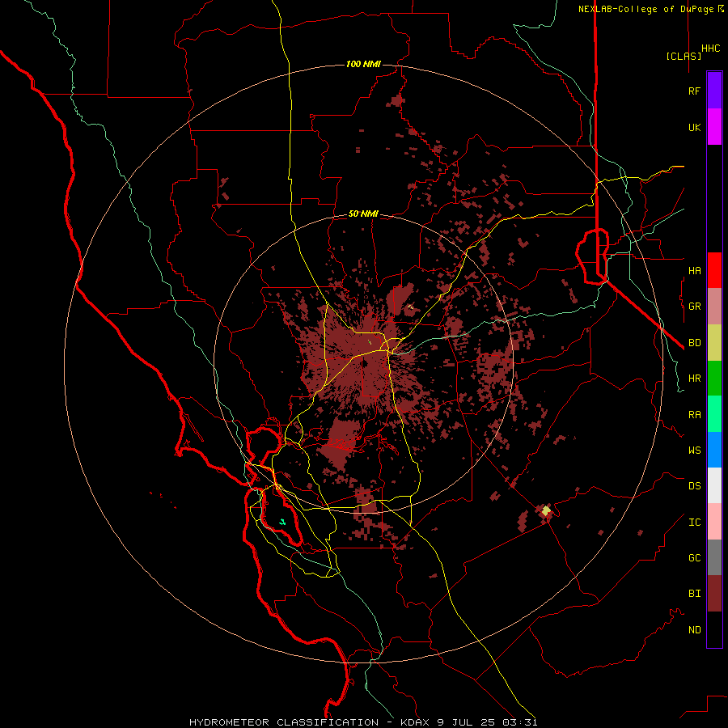The image size is (728, 728).
Task: Click the 50 NMI range ring label
Action: [363, 214]
